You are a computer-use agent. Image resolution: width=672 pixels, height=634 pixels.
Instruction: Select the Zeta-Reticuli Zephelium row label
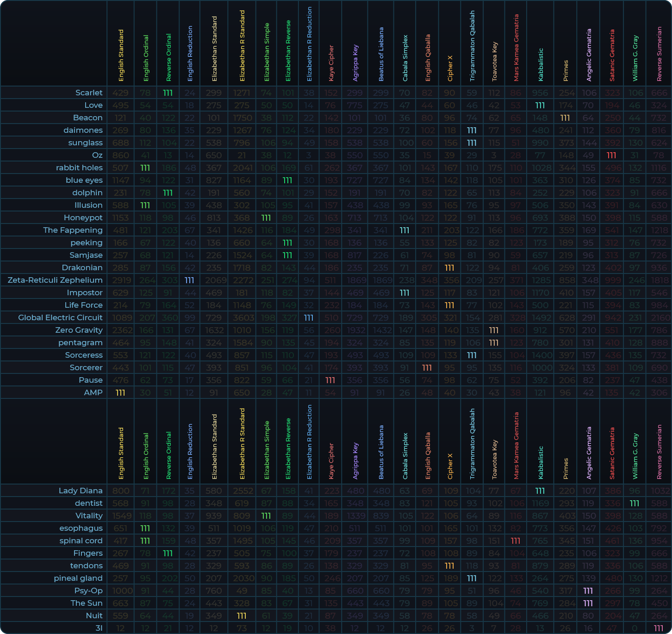[55, 280]
